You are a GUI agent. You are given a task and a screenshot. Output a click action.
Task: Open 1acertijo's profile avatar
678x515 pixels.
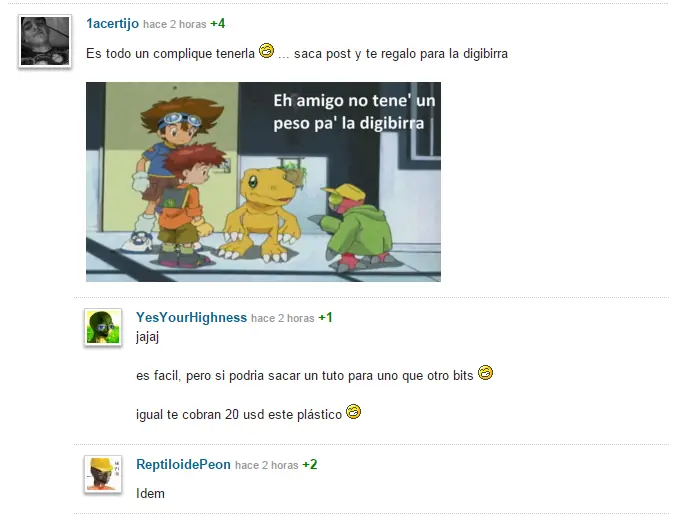pos(45,41)
